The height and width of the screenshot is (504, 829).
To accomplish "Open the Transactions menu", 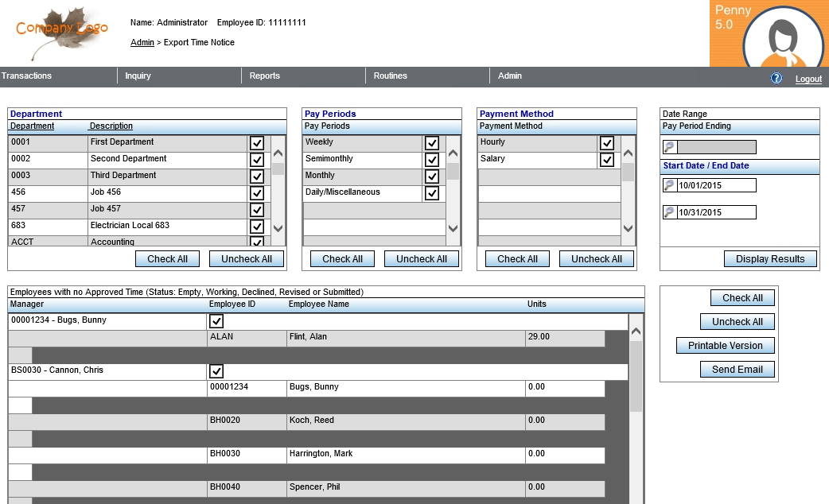I will click(27, 76).
